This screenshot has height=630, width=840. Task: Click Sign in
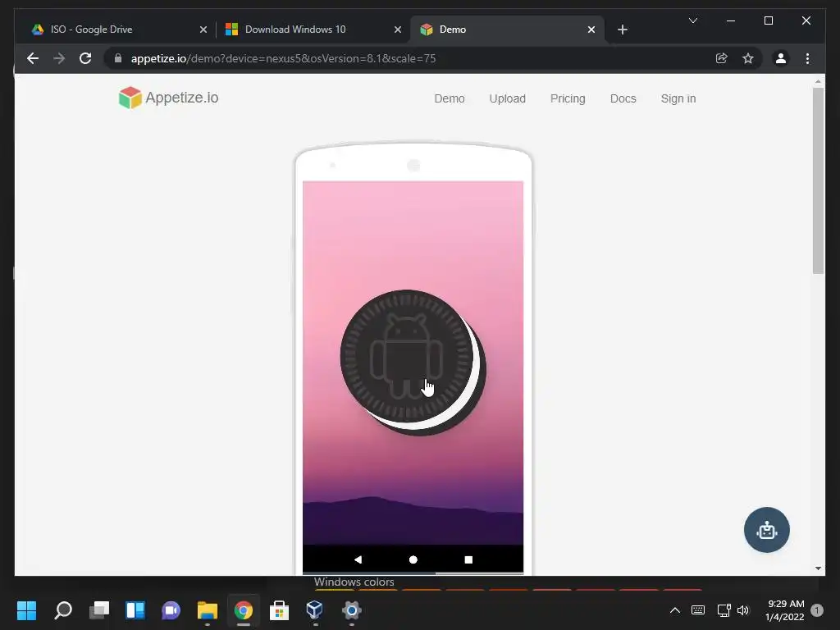678,98
